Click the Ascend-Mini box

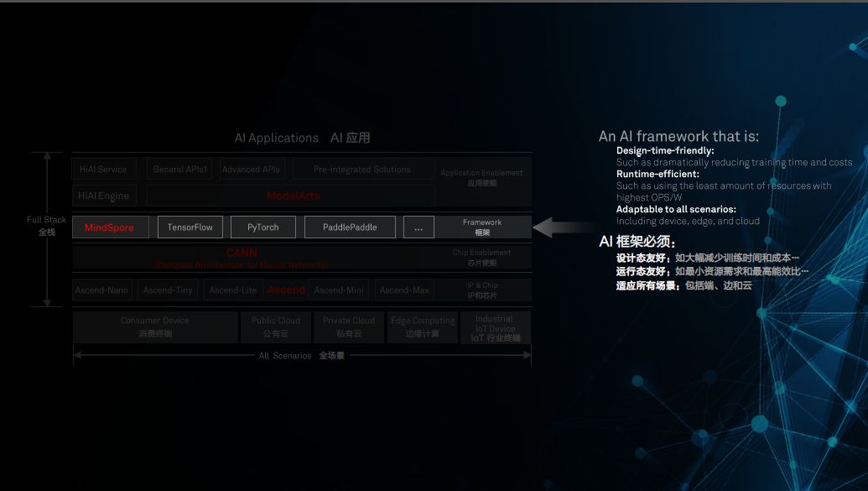(x=339, y=290)
